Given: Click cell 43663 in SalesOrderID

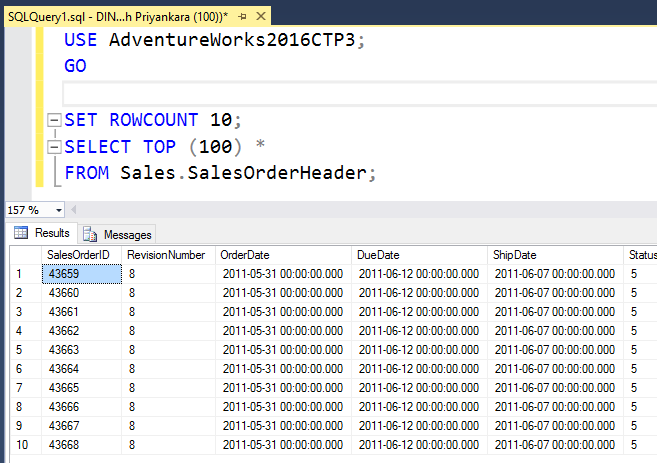Looking at the screenshot, I should 82,350.
